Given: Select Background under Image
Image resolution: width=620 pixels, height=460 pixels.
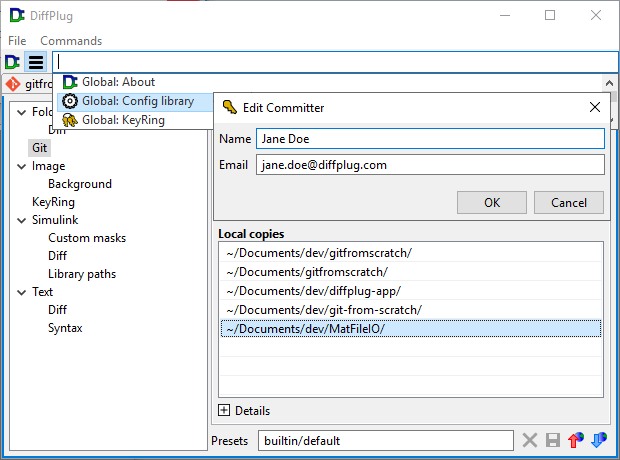Looking at the screenshot, I should (x=80, y=184).
